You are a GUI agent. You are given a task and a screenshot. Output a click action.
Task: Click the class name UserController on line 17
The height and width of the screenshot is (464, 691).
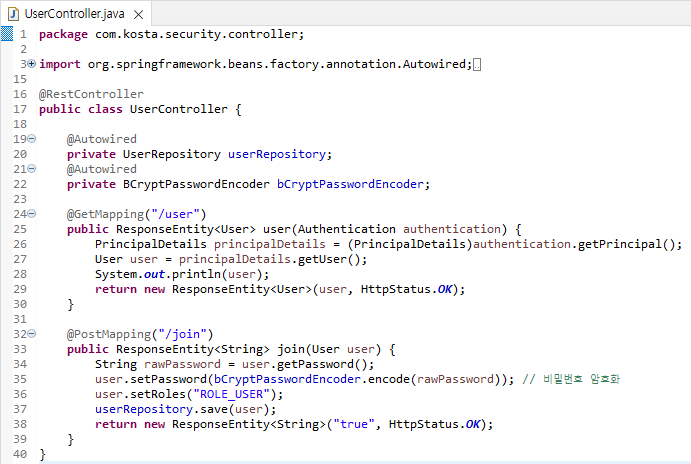178,109
